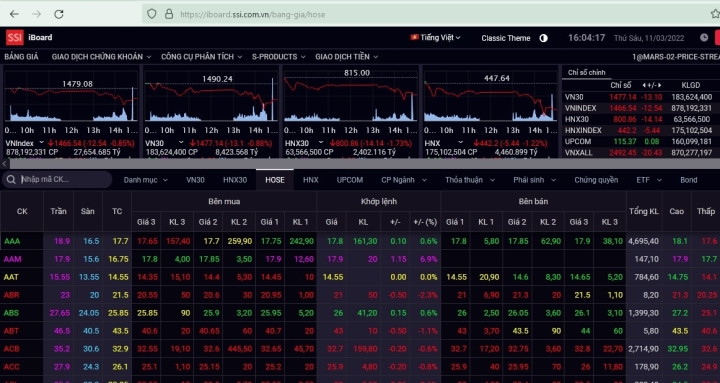
Task: Open Giao dịch chứng khoán menu
Action: (x=101, y=57)
